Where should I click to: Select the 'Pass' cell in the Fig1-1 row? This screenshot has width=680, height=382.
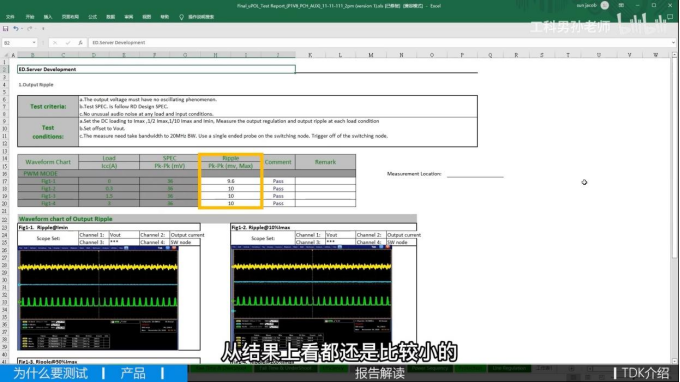point(278,181)
